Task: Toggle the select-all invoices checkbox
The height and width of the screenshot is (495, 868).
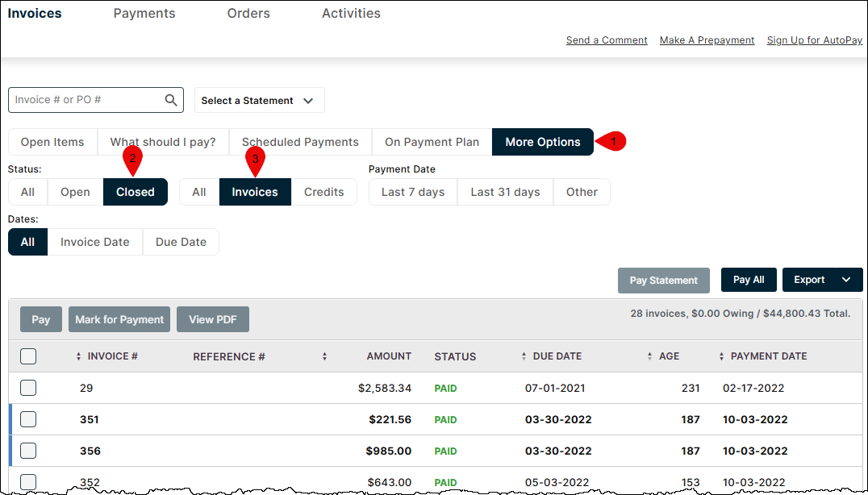Action: 28,356
